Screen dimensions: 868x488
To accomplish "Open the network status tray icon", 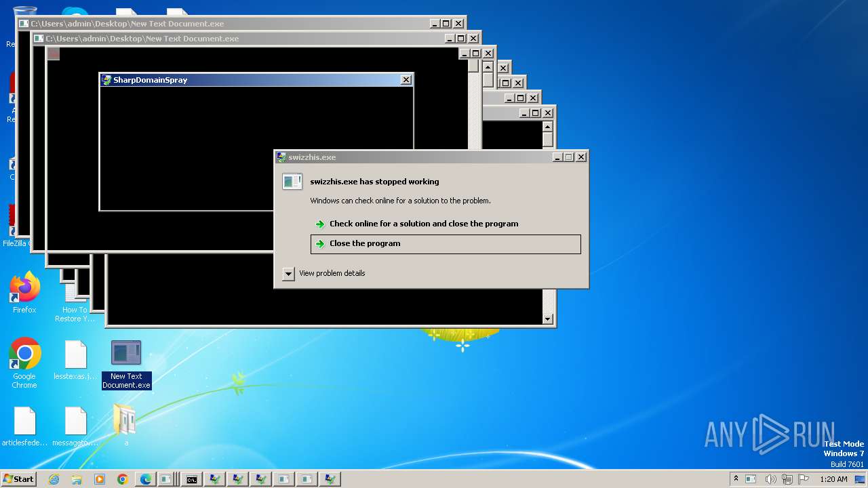I will point(788,479).
